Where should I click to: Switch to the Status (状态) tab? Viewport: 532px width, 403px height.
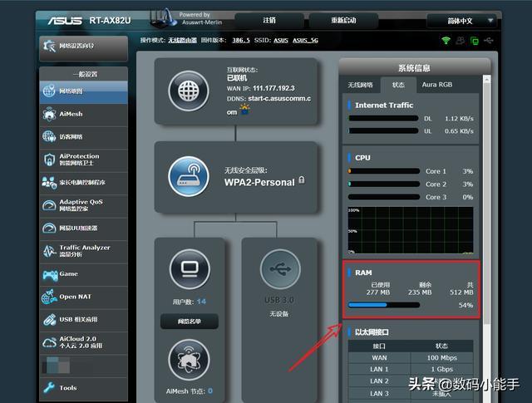(x=398, y=85)
